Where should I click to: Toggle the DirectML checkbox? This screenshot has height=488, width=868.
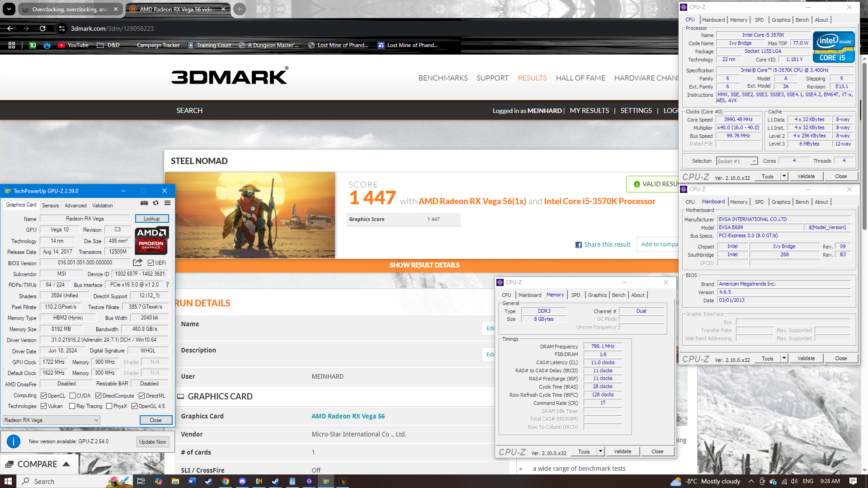point(142,396)
